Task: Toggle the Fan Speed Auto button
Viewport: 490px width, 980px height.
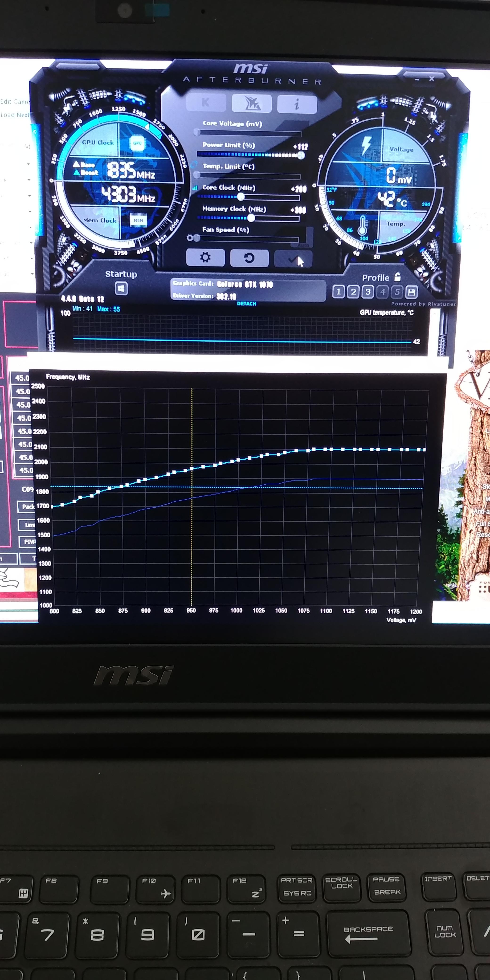Action: tap(303, 245)
